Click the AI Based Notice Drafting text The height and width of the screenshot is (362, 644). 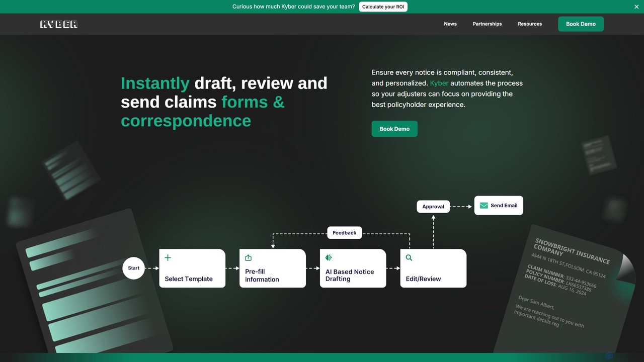pos(350,275)
